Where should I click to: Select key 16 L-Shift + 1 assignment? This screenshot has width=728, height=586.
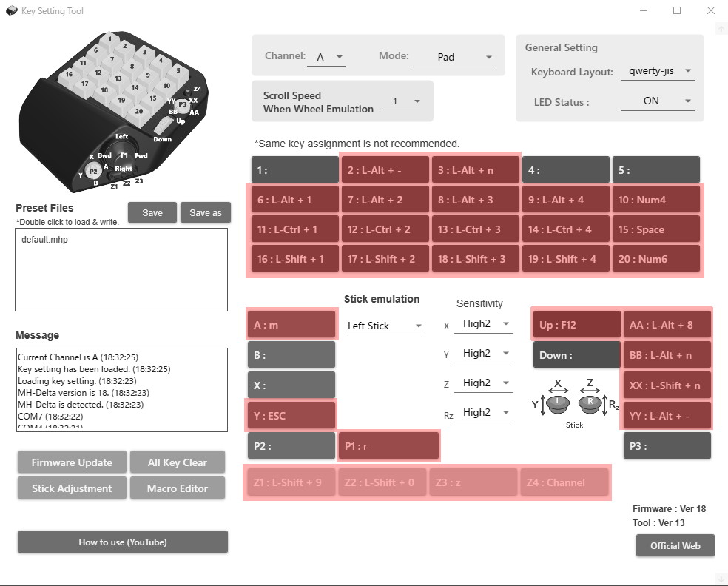294,259
